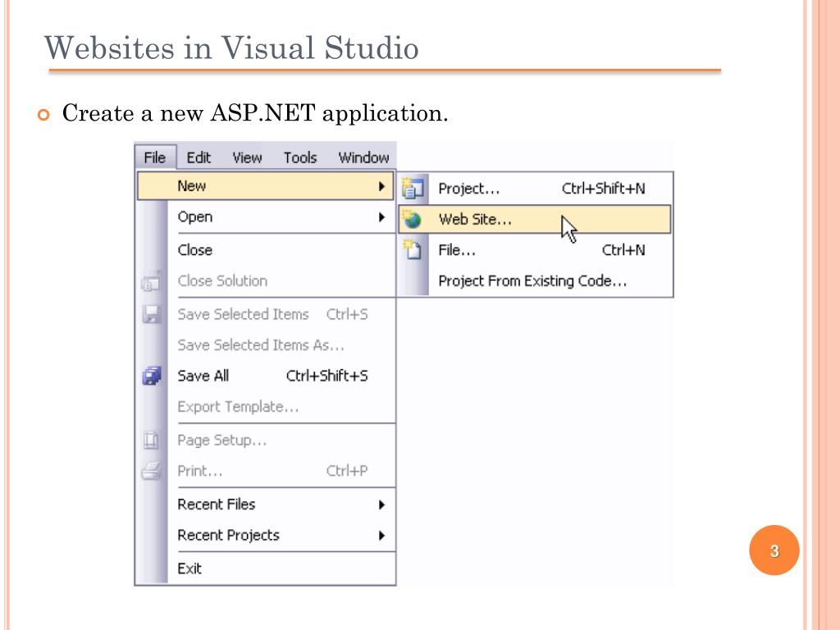
Task: Open the Recent Files entry
Action: 266,504
